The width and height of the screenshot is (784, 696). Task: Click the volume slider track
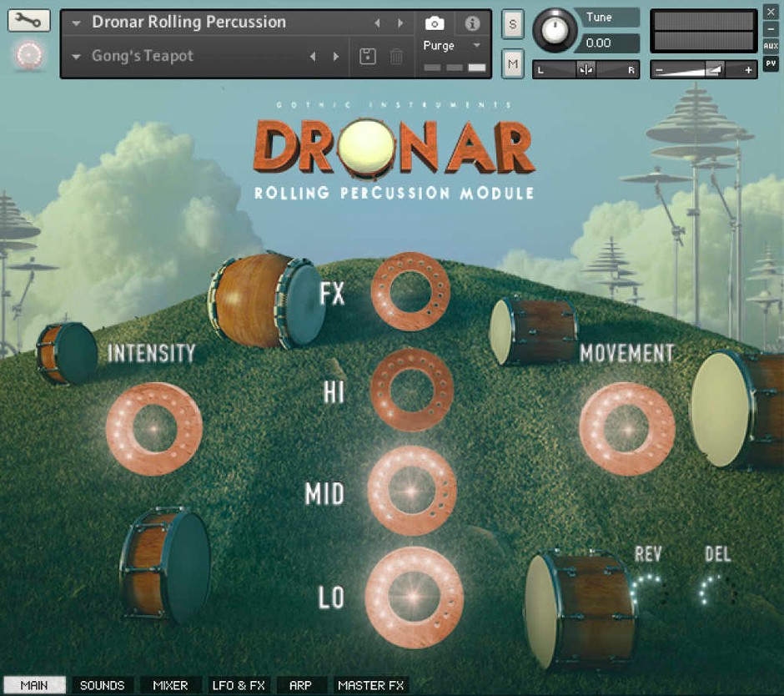[703, 70]
